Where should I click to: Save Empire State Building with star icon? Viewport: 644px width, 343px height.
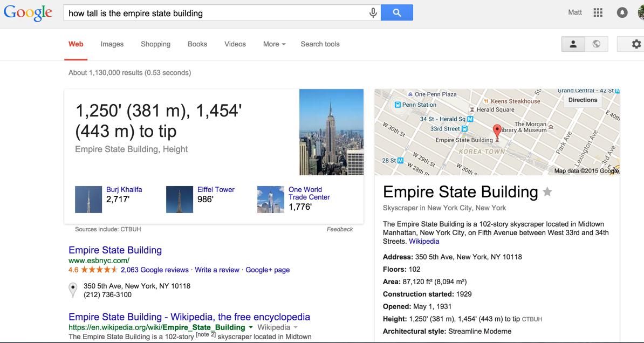tap(547, 191)
